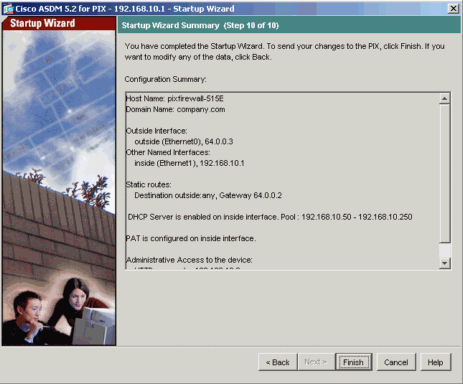Click the summary scrollbar down arrow
This screenshot has height=384, width=463.
pos(445,263)
